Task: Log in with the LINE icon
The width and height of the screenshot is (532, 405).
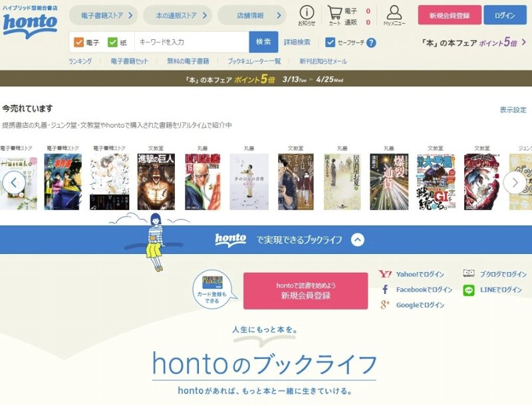Action: click(x=469, y=290)
